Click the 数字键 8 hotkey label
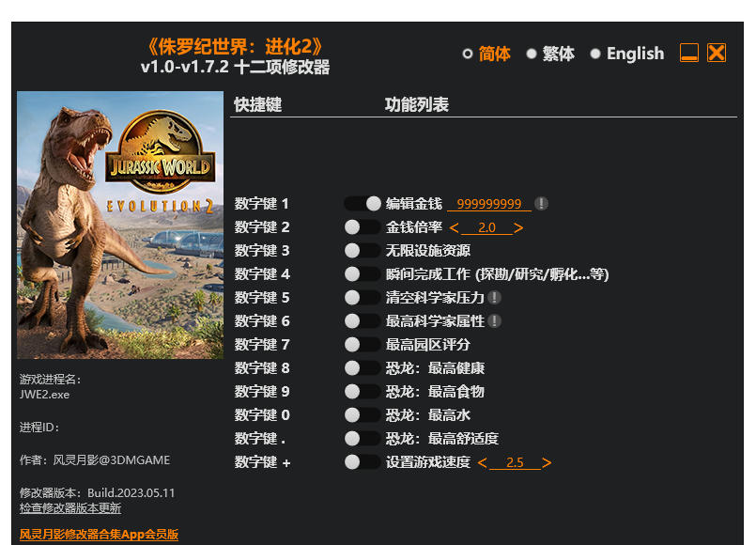The height and width of the screenshot is (545, 756). [x=262, y=368]
